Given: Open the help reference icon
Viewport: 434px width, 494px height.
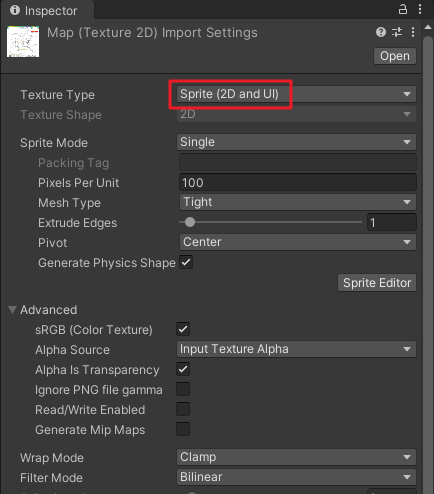Looking at the screenshot, I should [381, 32].
